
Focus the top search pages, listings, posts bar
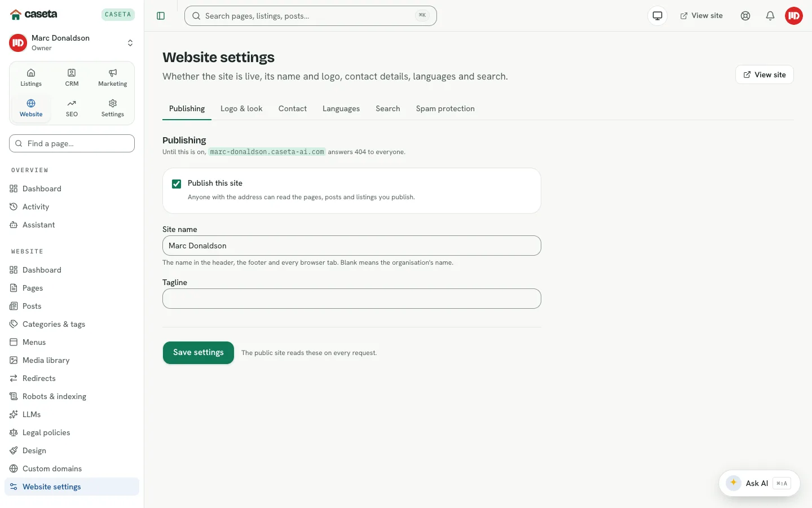(311, 16)
